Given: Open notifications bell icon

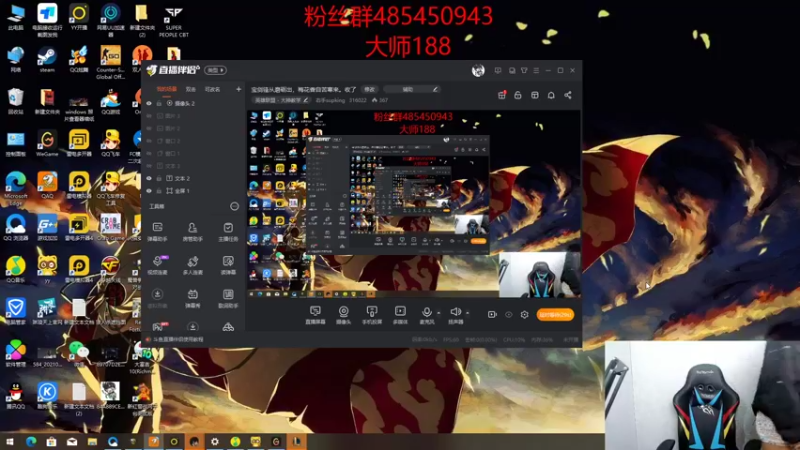Looking at the screenshot, I should (551, 95).
